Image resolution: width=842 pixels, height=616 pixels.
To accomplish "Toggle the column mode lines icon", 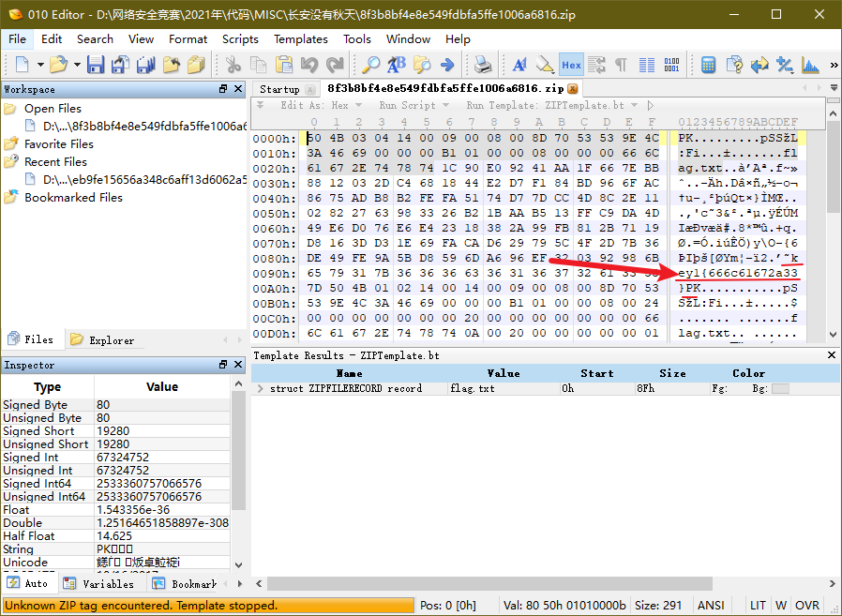I will point(647,65).
